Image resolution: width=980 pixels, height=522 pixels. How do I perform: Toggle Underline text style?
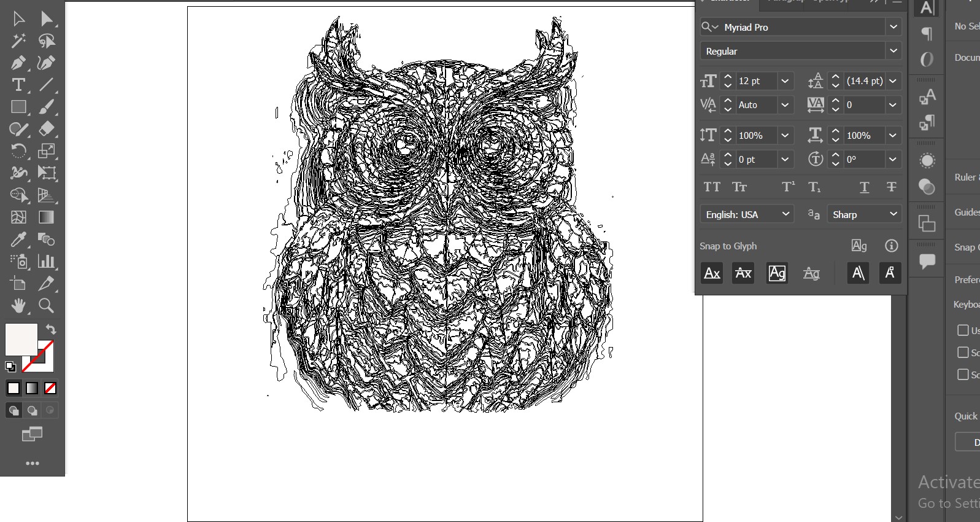(x=864, y=187)
